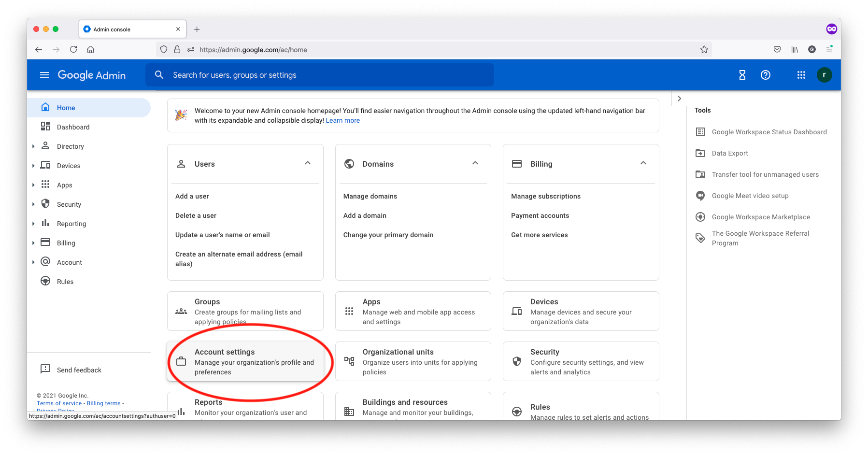Click Add a user link
The height and width of the screenshot is (456, 868).
[x=192, y=196]
